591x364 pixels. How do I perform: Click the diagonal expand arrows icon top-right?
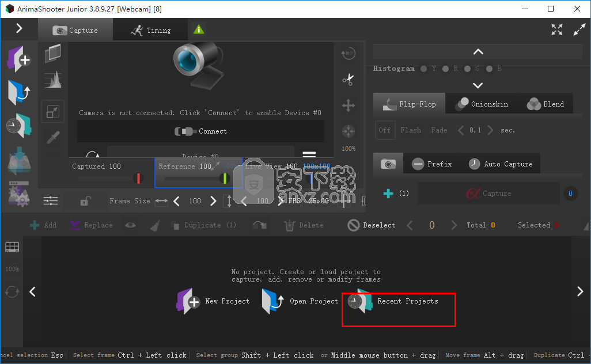tap(579, 29)
